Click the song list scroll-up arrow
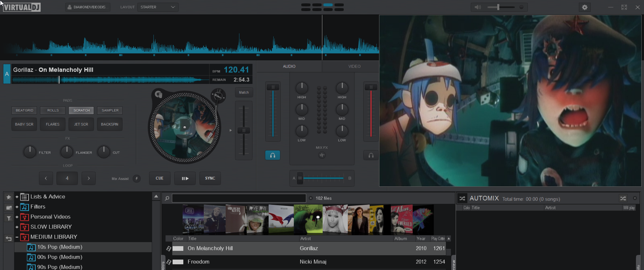 coord(449,238)
